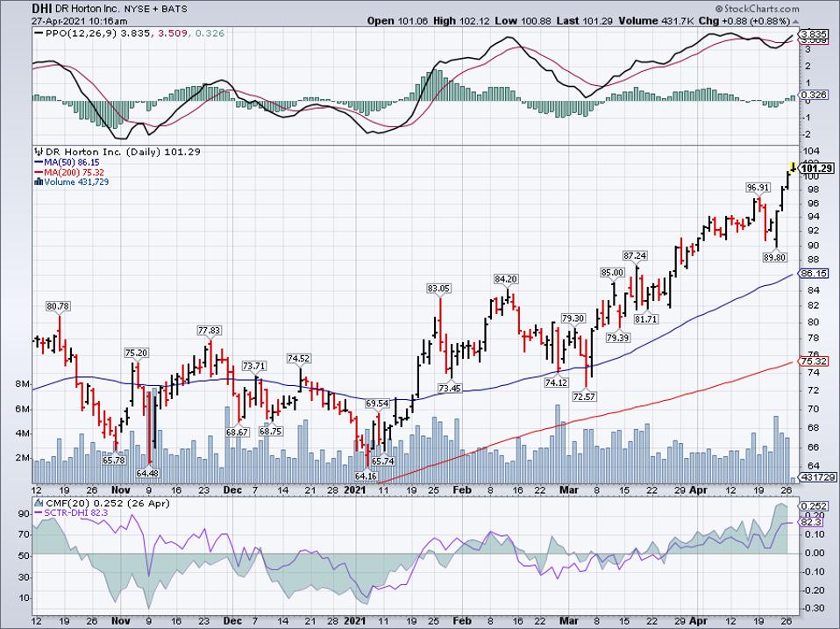Click the OHLC bar icon before DR Horton Inc. (Daily)

[38, 152]
